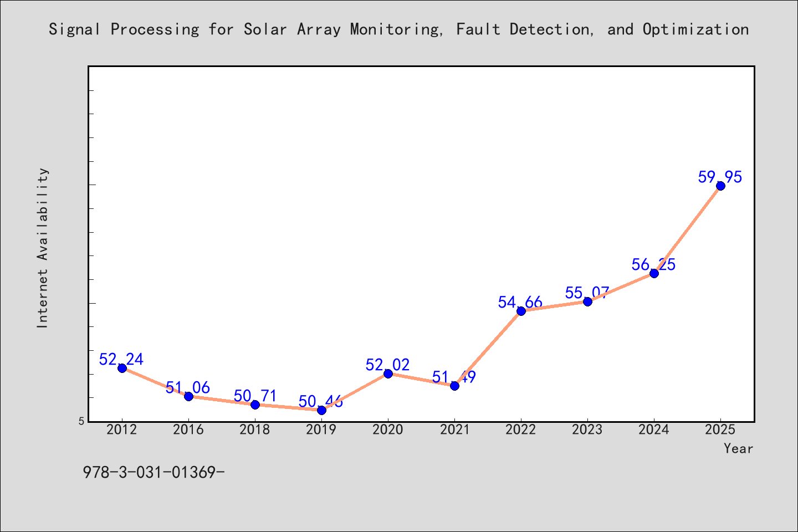Click the 2024 data point marker
The height and width of the screenshot is (532, 798).
point(654,273)
